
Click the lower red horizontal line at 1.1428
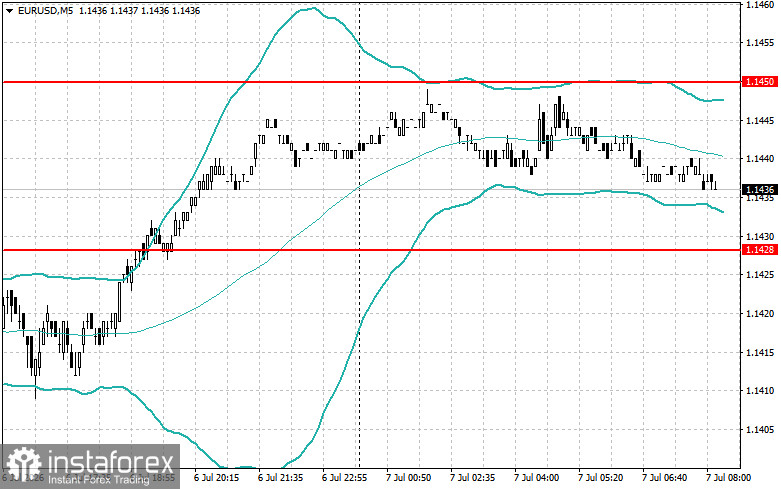click(371, 249)
